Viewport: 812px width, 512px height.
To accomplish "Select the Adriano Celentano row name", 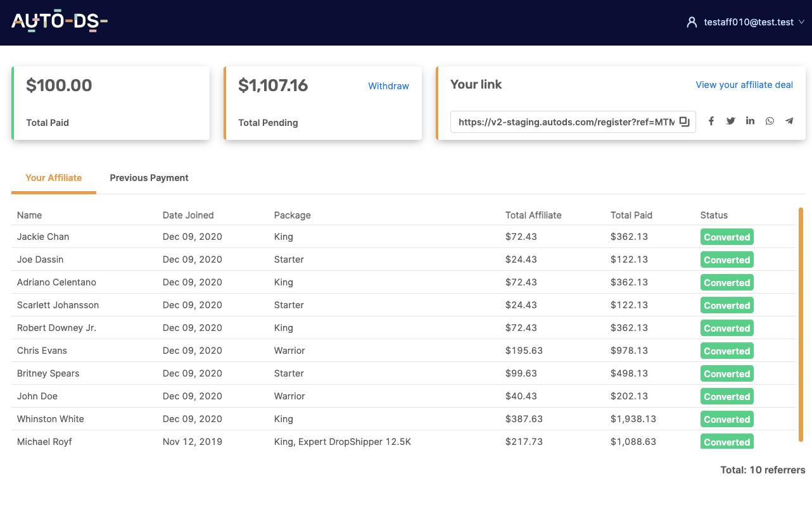I will click(x=57, y=282).
